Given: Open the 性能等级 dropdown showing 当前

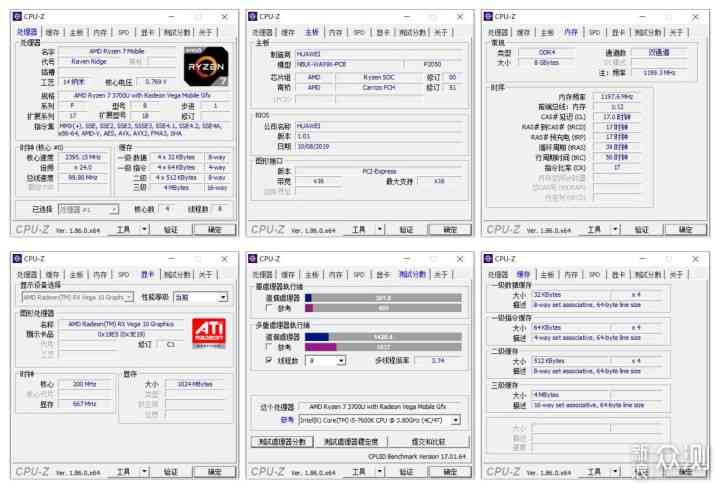Looking at the screenshot, I should [201, 297].
